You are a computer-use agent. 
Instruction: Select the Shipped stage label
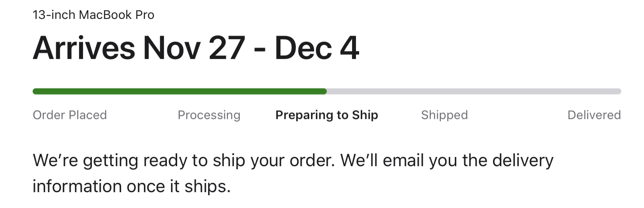(444, 115)
